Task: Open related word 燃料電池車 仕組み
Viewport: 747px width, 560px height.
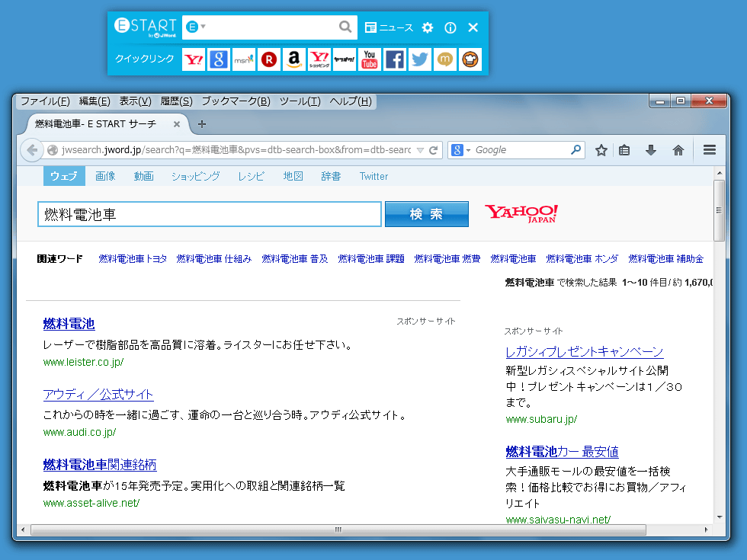Action: tap(214, 258)
